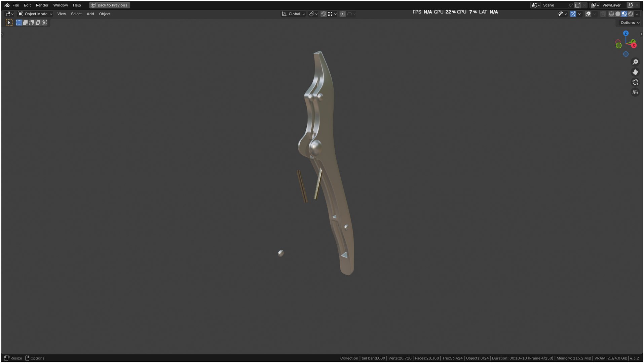Click the new ViewLayer copy icon
Viewport: 644px width, 363px height.
tap(630, 5)
